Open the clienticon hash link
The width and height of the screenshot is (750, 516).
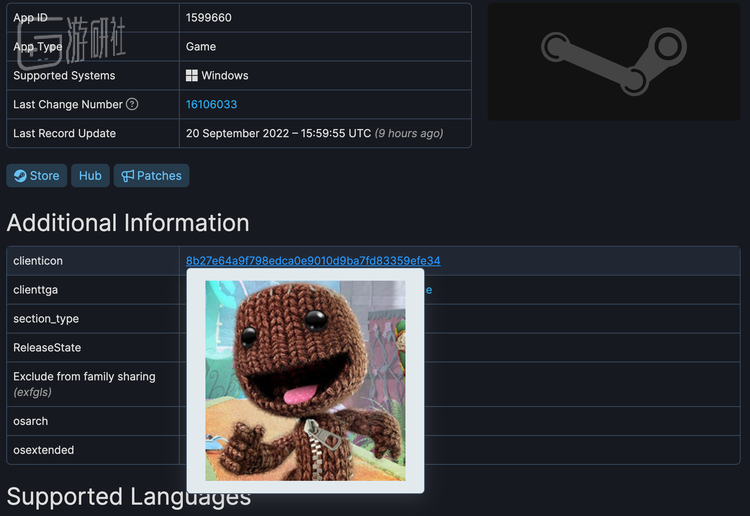tap(313, 261)
